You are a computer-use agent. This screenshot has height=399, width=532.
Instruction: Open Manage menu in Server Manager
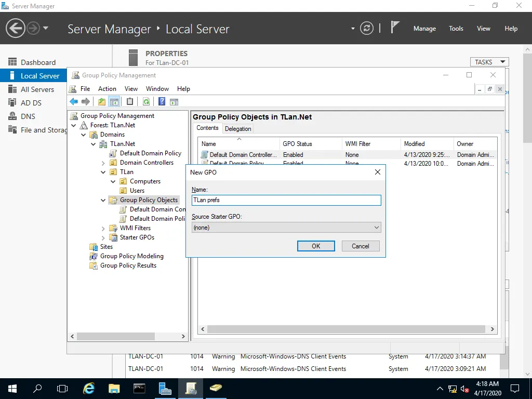(x=424, y=29)
